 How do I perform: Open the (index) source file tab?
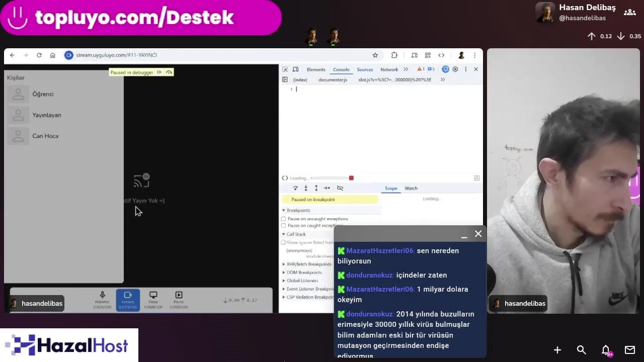point(300,80)
